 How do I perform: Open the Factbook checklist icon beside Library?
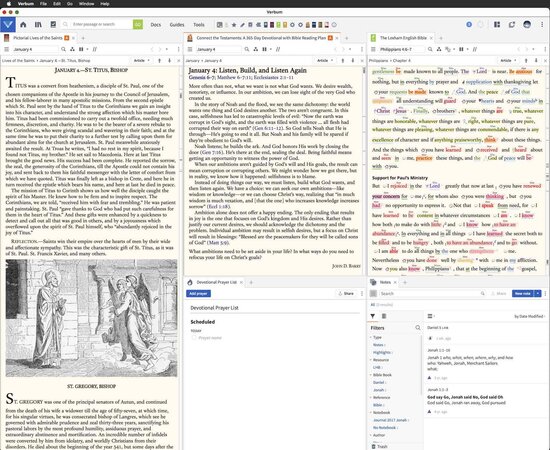(x=53, y=25)
